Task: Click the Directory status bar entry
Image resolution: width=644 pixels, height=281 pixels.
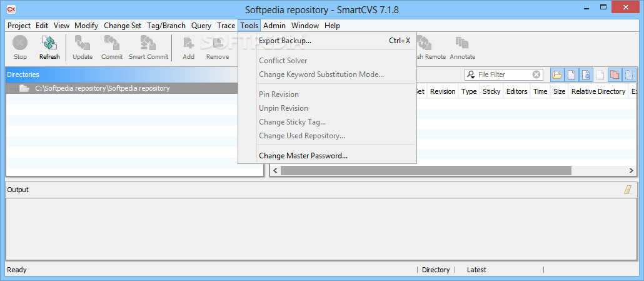Action: click(x=436, y=270)
